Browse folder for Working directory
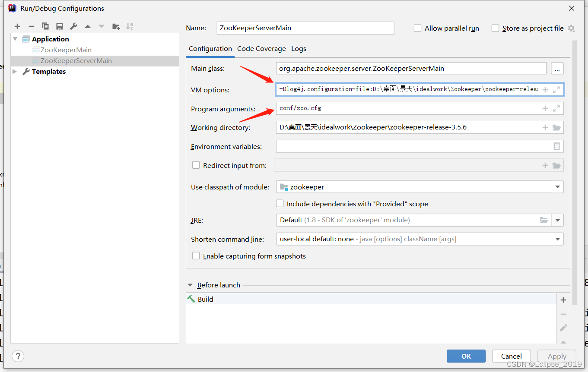The width and height of the screenshot is (588, 372). point(556,127)
